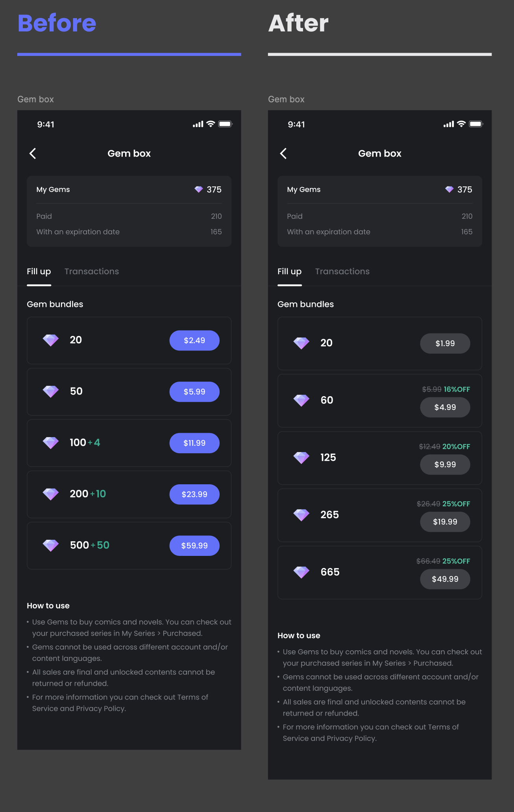Tap the back arrow in After screen
This screenshot has height=812, width=514.
click(x=283, y=153)
